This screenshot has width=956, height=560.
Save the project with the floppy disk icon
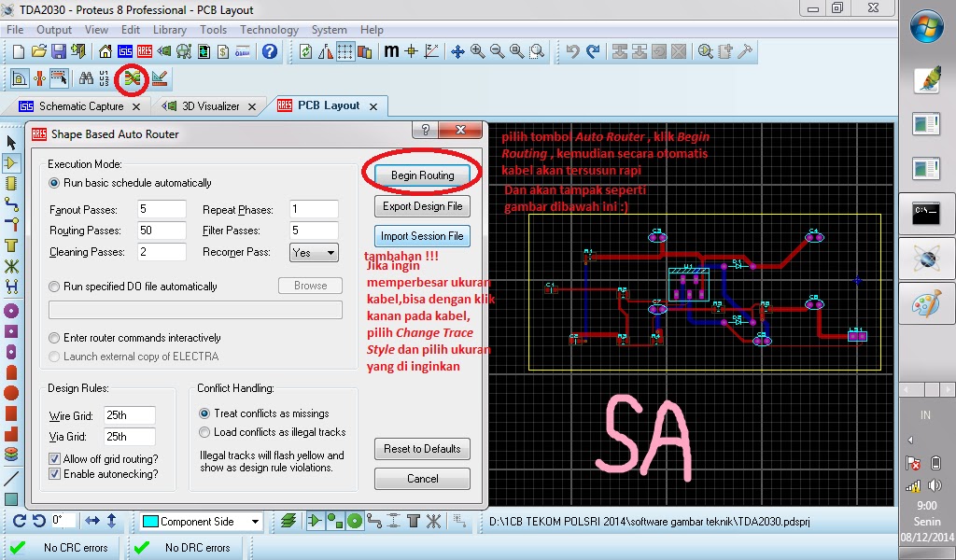(59, 51)
